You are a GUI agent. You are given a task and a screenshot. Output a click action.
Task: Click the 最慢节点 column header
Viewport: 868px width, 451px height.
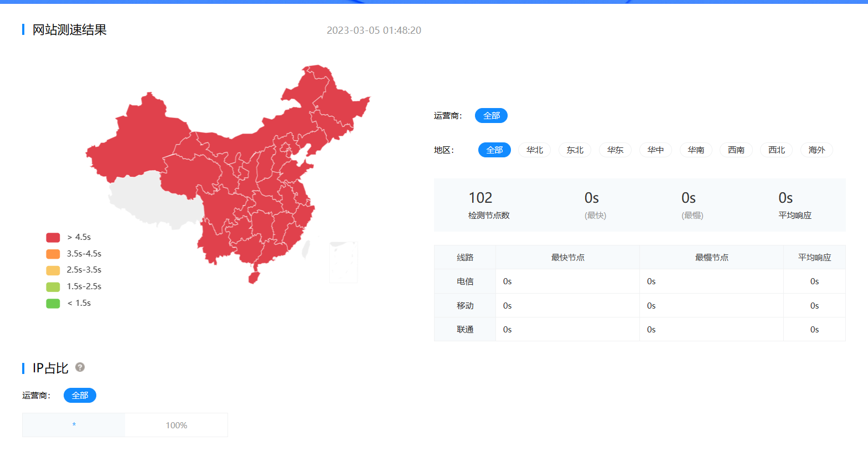coord(711,258)
